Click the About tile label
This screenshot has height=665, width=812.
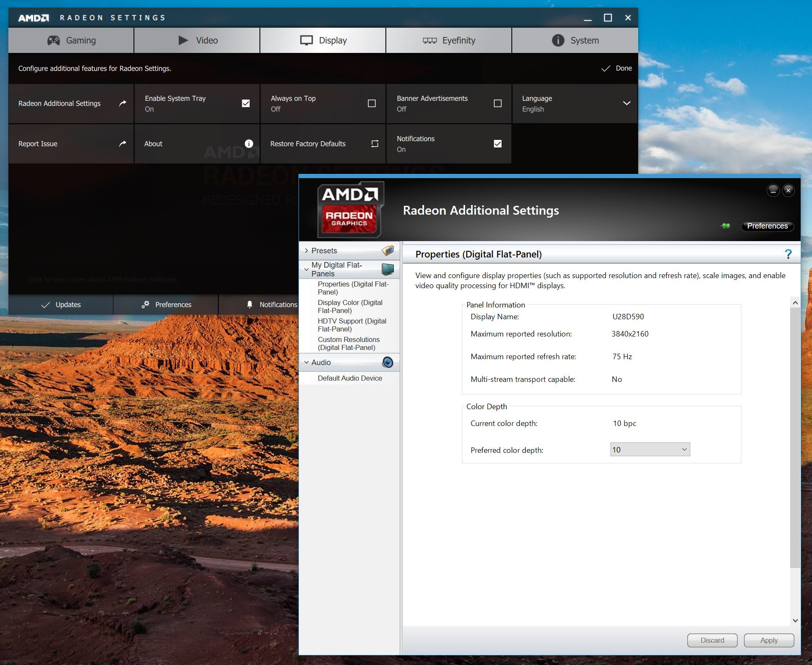[153, 144]
